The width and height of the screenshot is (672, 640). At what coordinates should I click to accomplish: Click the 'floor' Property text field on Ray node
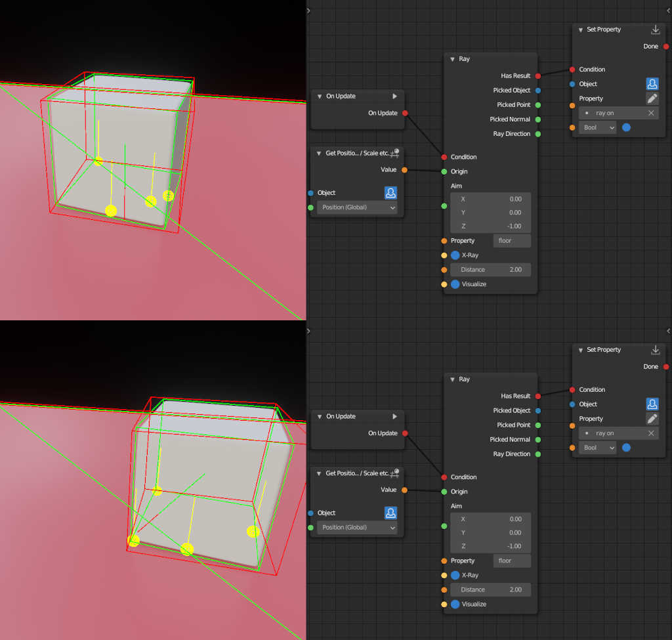pos(512,240)
